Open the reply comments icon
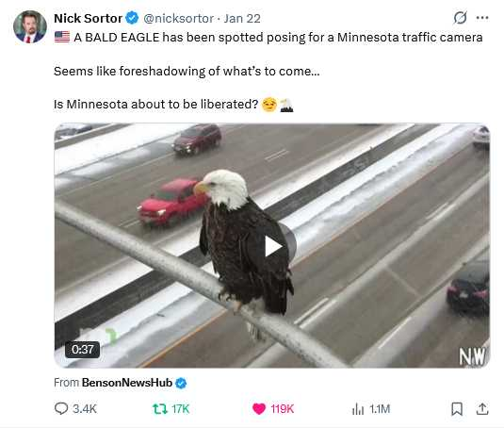Viewport: 504px width, 428px height. [x=61, y=409]
